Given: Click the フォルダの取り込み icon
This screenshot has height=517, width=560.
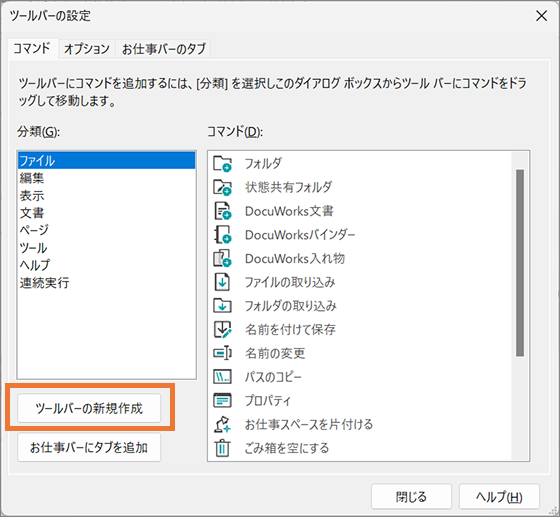Looking at the screenshot, I should point(222,306).
